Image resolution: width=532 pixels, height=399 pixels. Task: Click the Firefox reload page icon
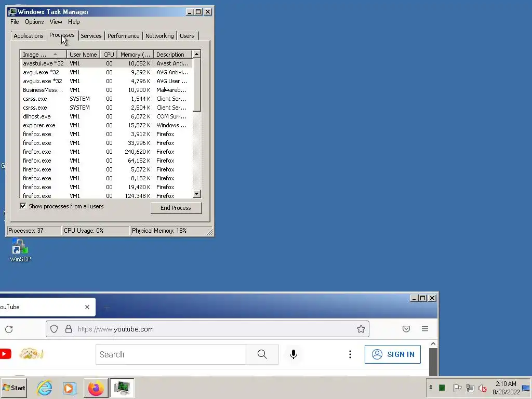click(x=9, y=329)
